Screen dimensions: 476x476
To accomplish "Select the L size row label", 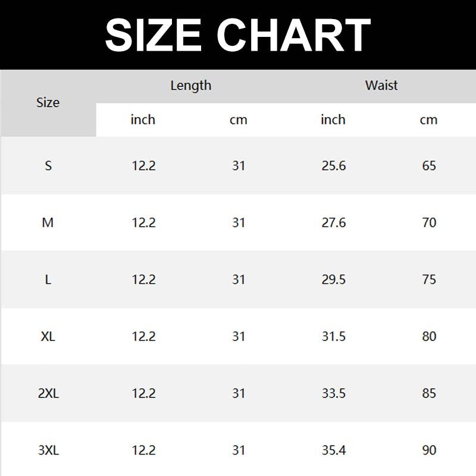I will tap(48, 280).
